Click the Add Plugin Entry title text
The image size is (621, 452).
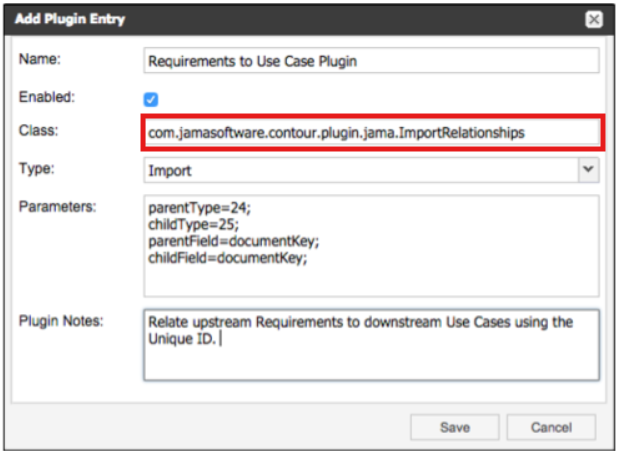(70, 19)
